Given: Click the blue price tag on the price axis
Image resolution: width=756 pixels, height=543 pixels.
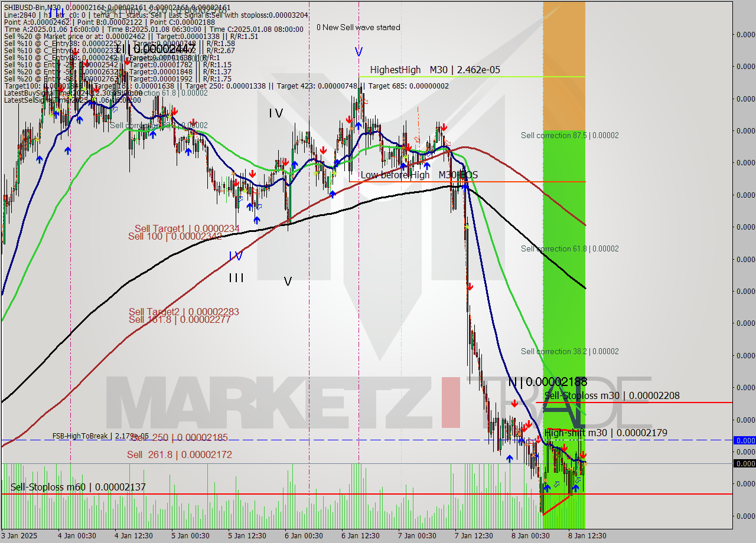Looking at the screenshot, I should tap(744, 440).
